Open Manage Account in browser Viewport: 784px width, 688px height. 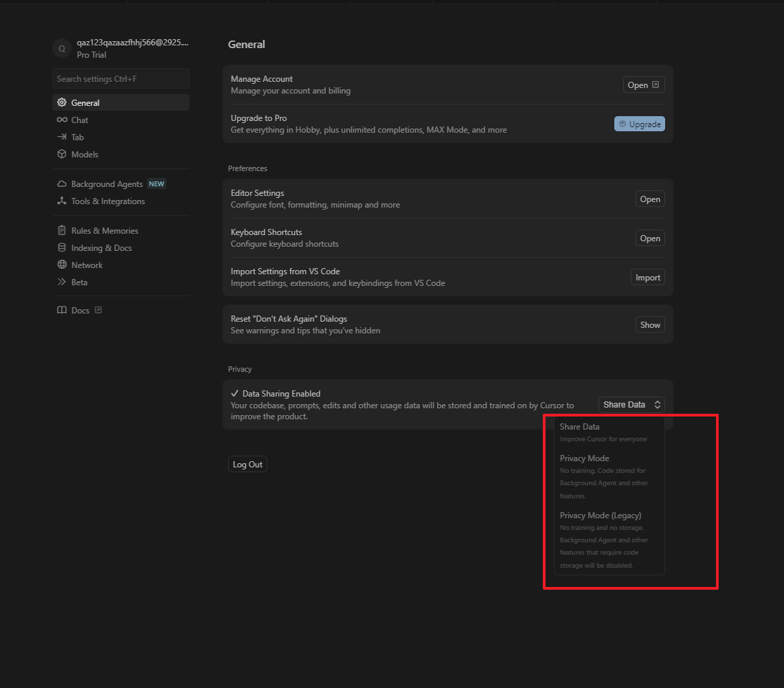pos(644,85)
